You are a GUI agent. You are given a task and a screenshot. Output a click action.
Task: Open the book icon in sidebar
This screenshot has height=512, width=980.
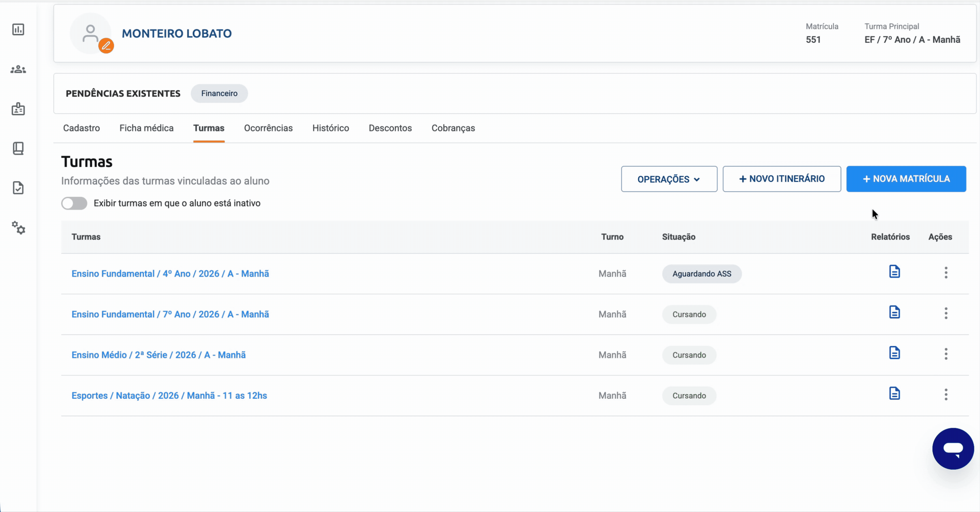click(x=18, y=148)
